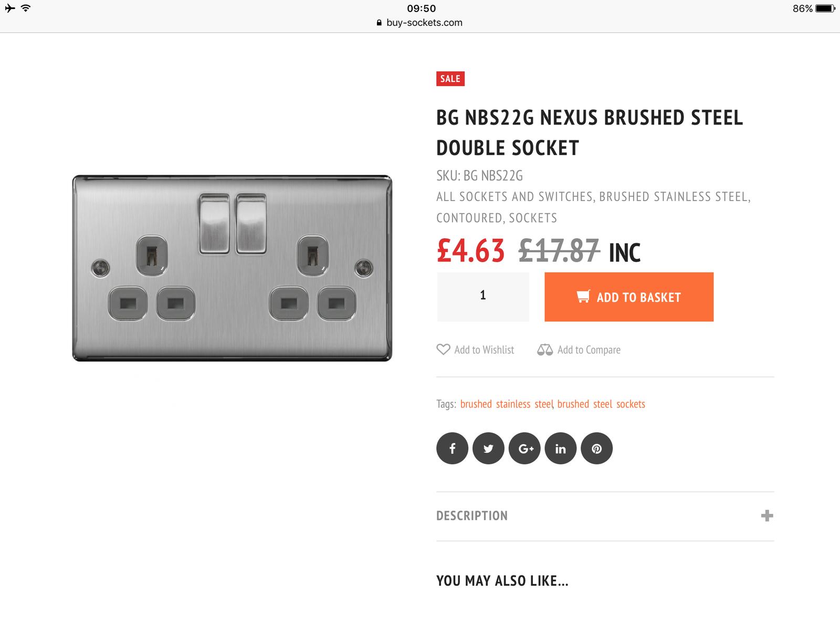Open the Description section header

[x=472, y=516]
